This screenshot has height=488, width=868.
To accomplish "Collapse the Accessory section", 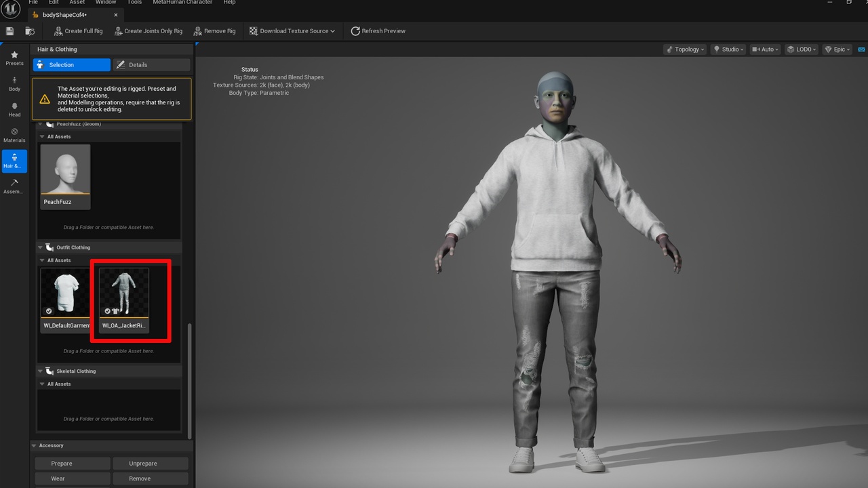I will pyautogui.click(x=35, y=445).
